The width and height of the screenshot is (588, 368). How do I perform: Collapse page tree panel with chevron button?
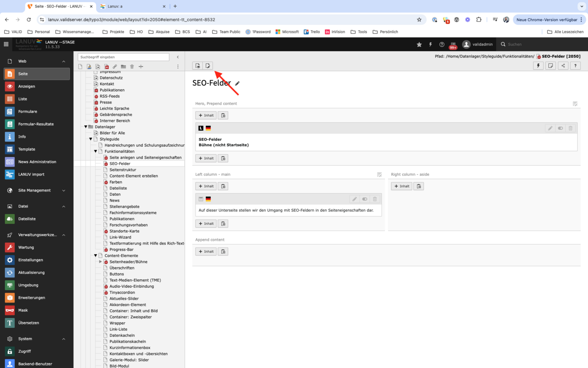click(178, 57)
